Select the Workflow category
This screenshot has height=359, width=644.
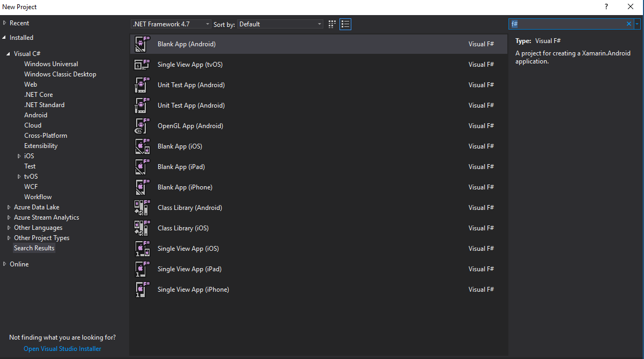(x=38, y=197)
